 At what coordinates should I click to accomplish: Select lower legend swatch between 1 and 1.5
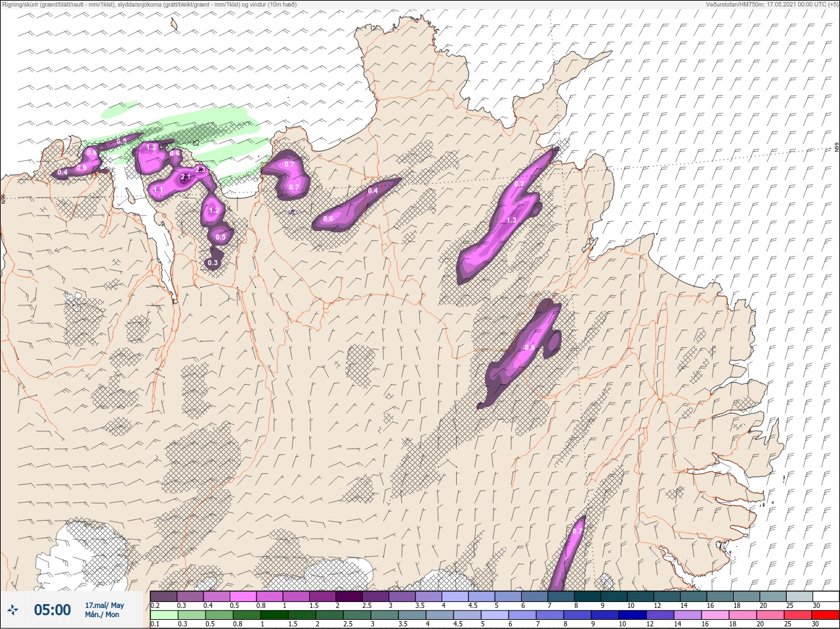pos(275,615)
